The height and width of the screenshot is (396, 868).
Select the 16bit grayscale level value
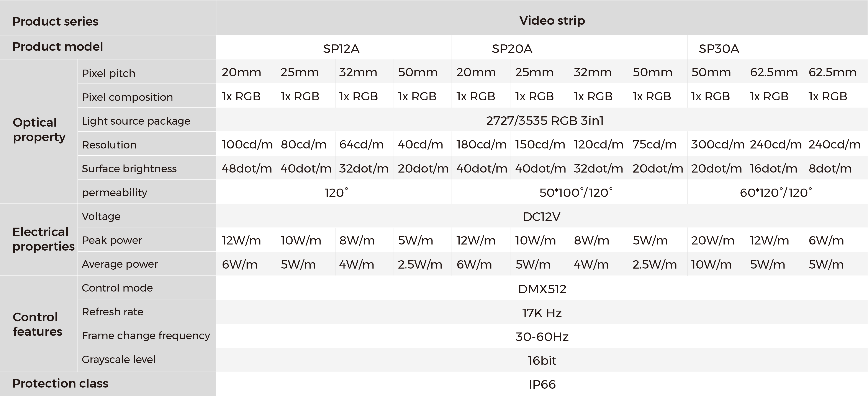[x=542, y=361]
